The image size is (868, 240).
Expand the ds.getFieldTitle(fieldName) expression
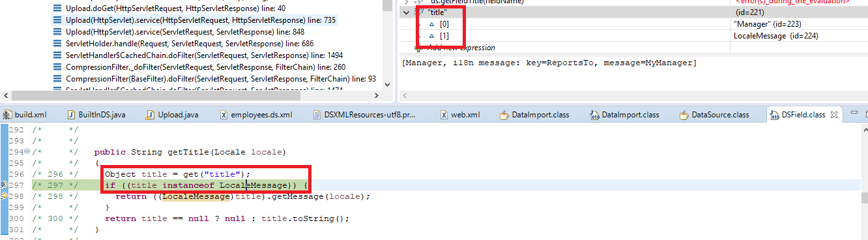coord(407,2)
